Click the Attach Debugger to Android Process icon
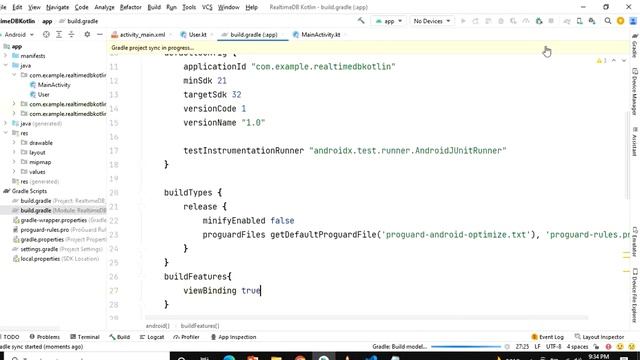This screenshot has height=360, width=640. [x=539, y=21]
